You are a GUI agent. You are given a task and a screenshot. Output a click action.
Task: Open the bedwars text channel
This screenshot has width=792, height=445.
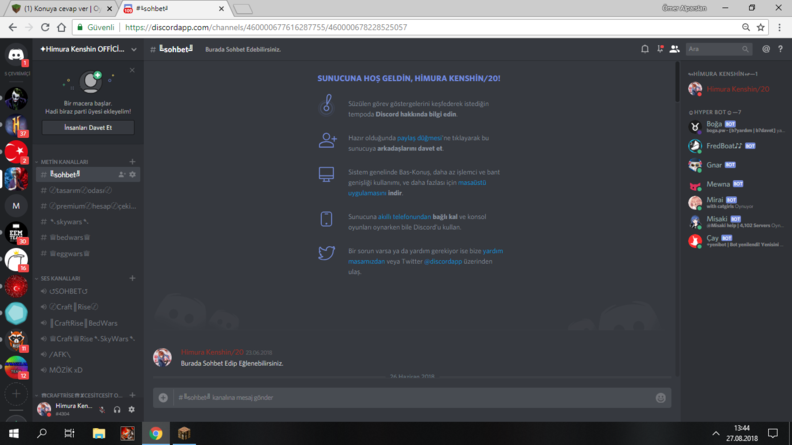click(x=88, y=237)
